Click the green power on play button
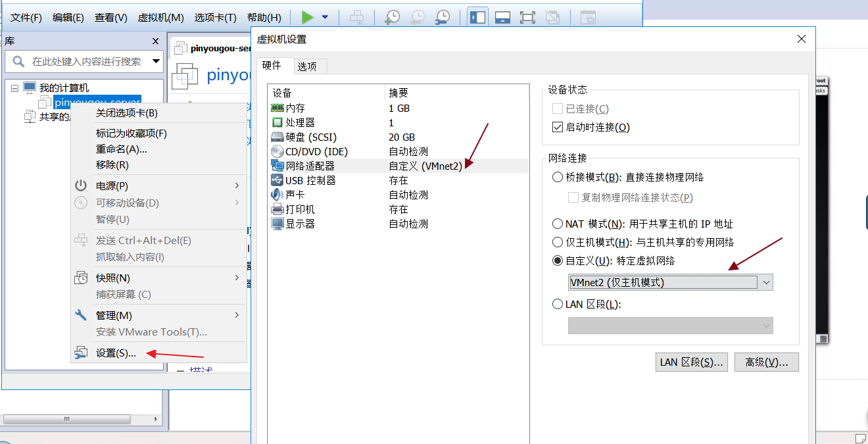Viewport: 868px width, 444px height. [307, 17]
